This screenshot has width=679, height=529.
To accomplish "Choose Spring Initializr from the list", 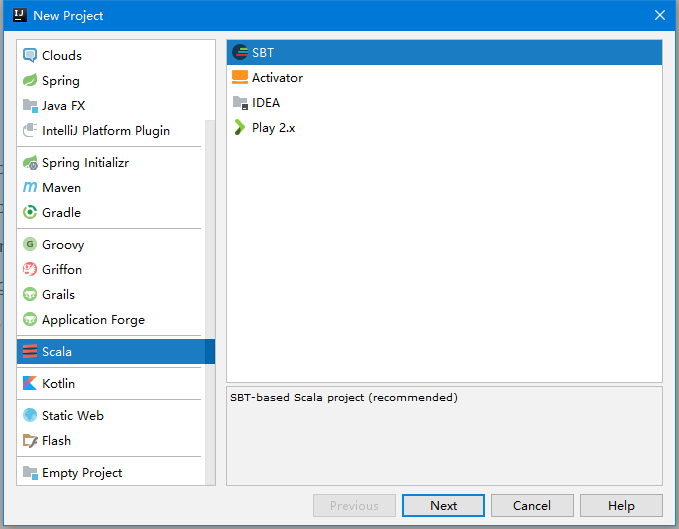I will coord(85,163).
